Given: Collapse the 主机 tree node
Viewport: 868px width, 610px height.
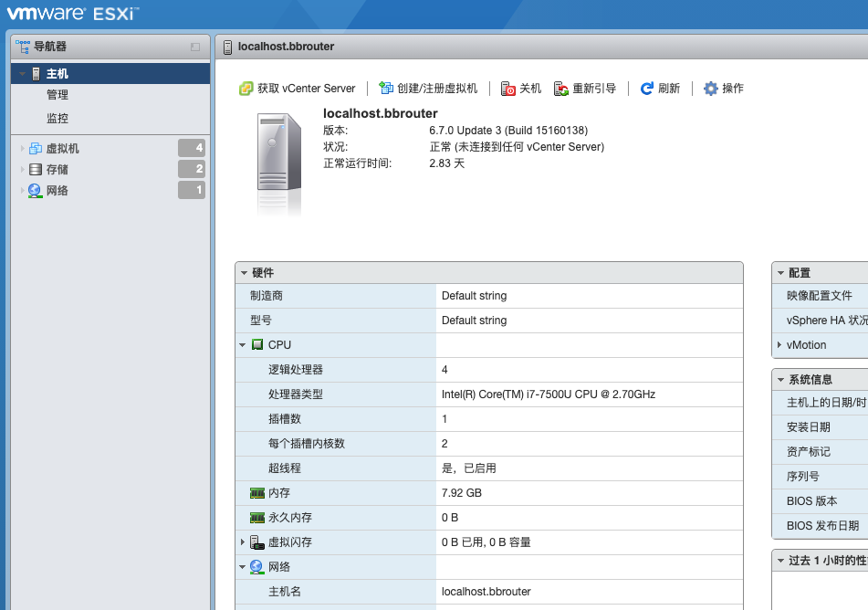Looking at the screenshot, I should pyautogui.click(x=22, y=74).
